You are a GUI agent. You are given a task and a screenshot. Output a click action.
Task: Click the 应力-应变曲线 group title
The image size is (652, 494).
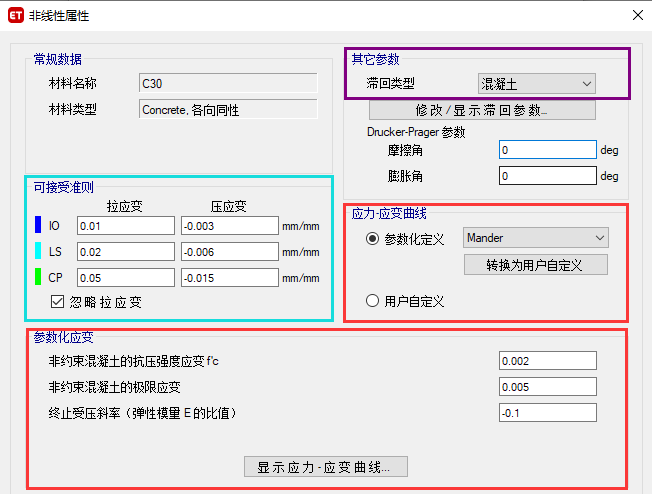click(x=389, y=213)
